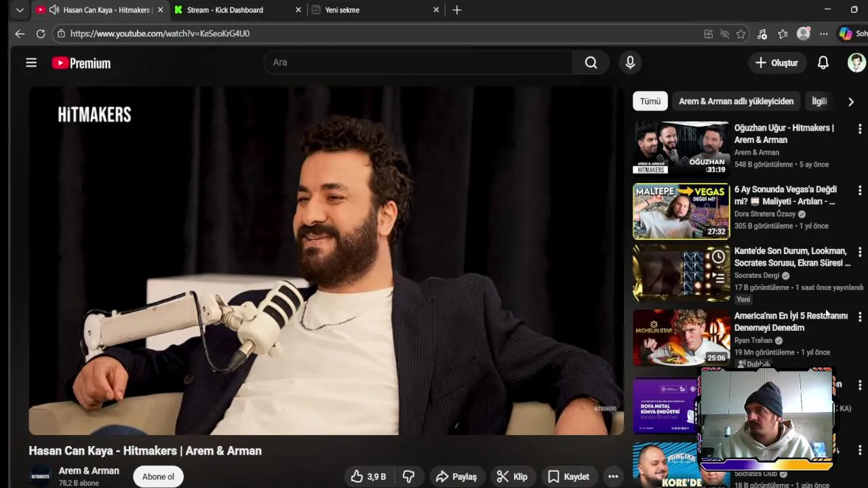Open media control music note icon
This screenshot has height=488, width=868.
point(762,34)
